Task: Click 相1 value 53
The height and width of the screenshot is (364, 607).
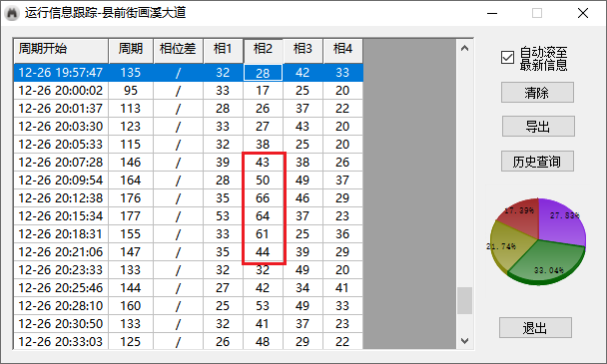Action: (x=223, y=215)
